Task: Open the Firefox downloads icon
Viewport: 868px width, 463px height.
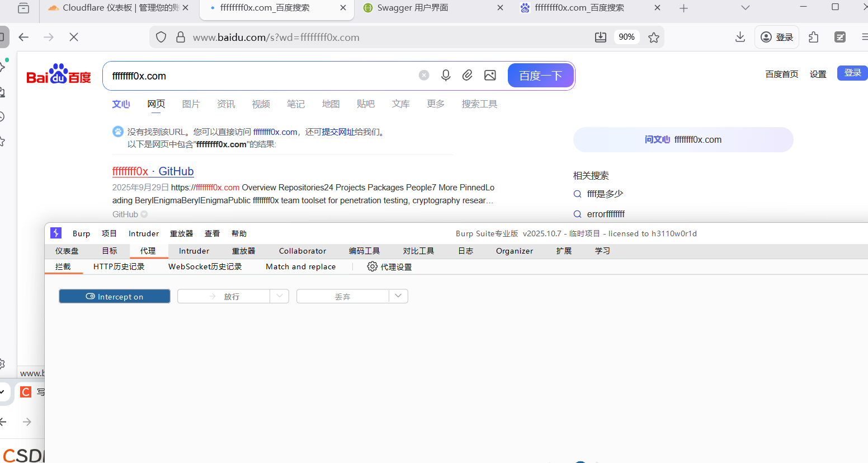Action: click(x=740, y=37)
